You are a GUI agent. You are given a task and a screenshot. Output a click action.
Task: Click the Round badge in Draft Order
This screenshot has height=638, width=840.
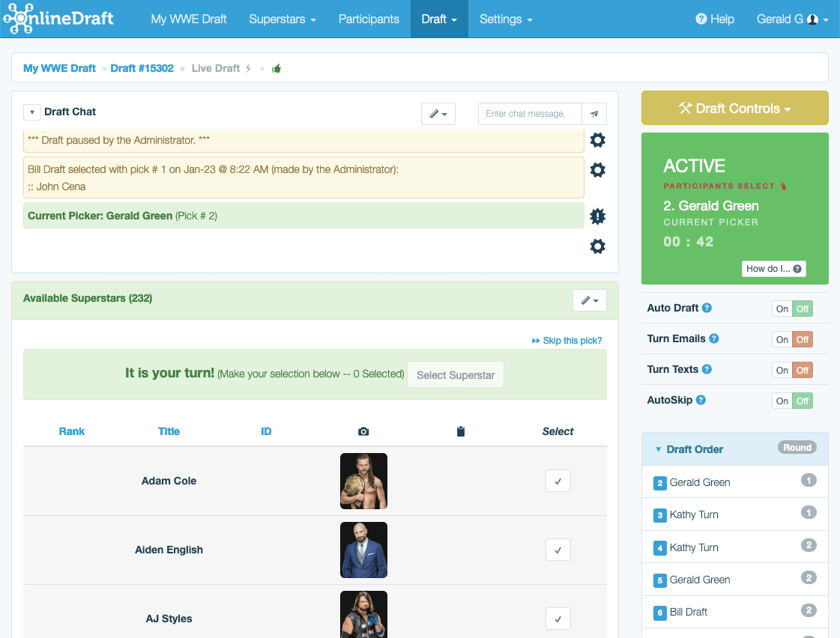(797, 448)
